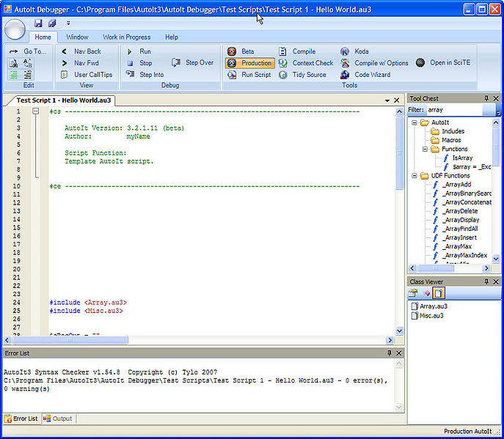
Task: Click Run Script in Tools group
Action: point(249,75)
